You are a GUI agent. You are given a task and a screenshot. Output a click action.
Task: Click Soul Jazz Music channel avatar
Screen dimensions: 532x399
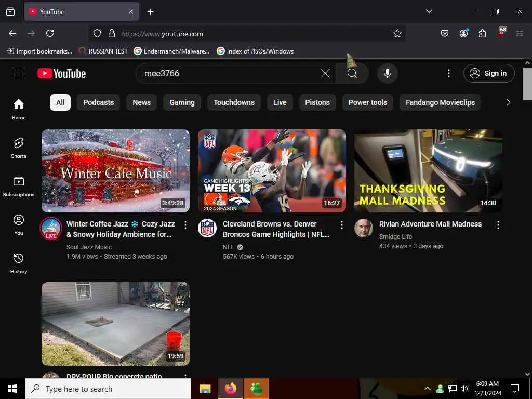51,229
